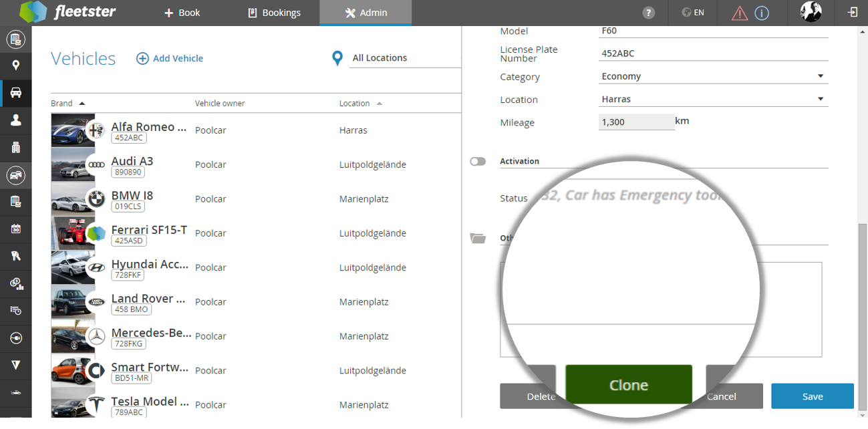Click the Add Vehicle button
The width and height of the screenshot is (868, 429).
pos(170,59)
